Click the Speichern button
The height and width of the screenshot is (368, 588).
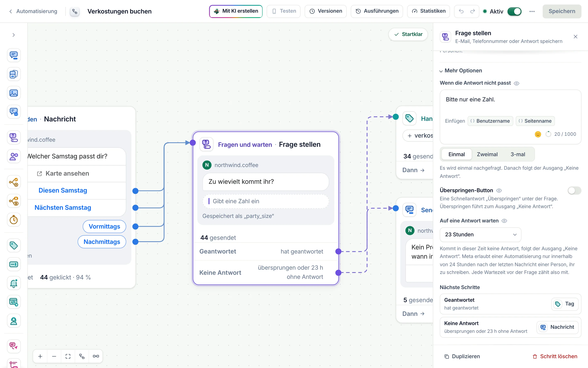[x=562, y=11]
